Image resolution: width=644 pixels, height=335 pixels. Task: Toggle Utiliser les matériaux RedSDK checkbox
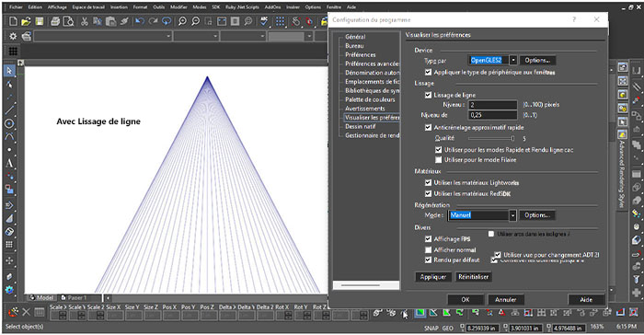[x=428, y=193]
